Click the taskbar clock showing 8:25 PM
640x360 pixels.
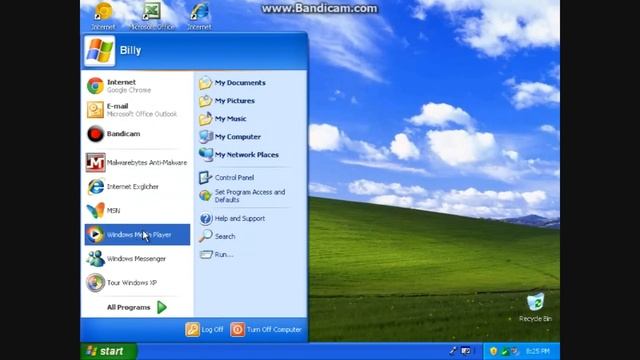tap(538, 351)
